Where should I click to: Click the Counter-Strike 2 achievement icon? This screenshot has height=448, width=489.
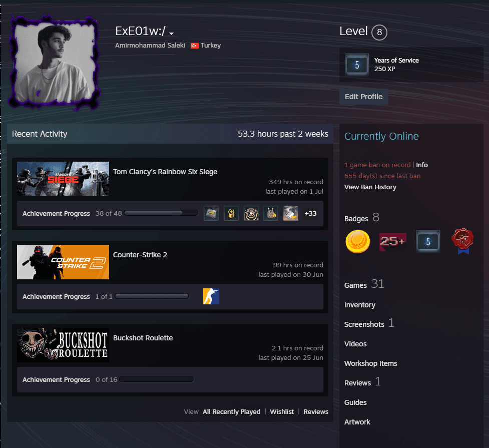[x=211, y=296]
